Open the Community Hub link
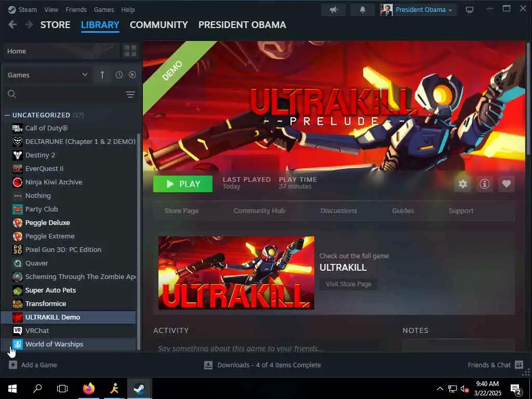Image resolution: width=532 pixels, height=399 pixels. 259,211
